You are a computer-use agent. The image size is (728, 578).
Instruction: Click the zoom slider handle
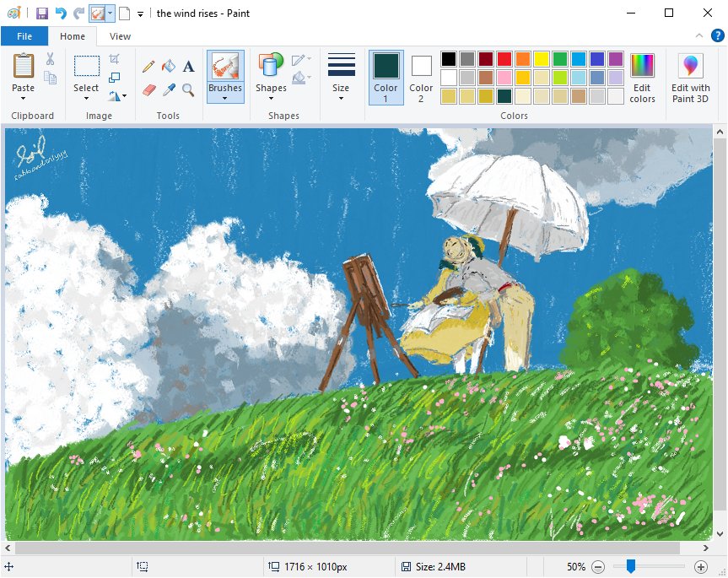tap(630, 566)
